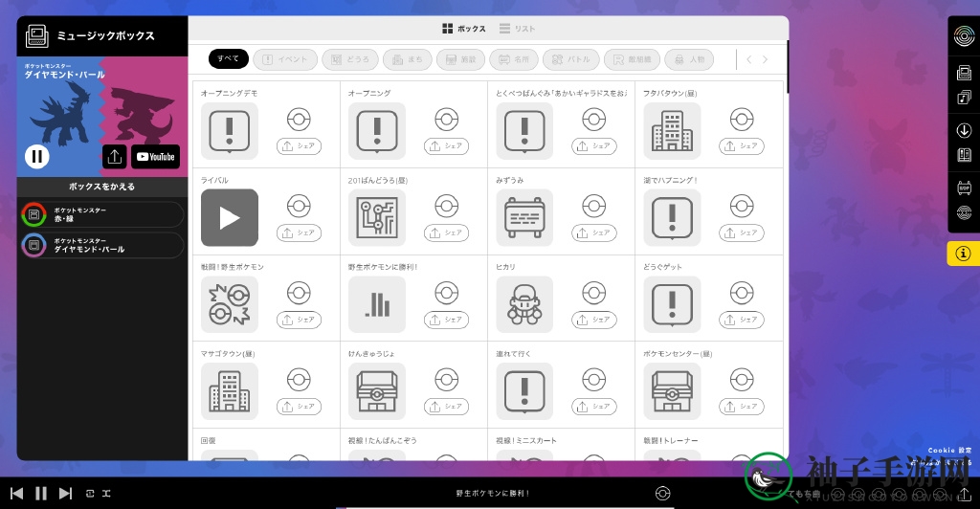980x509 pixels.
Task: Click the top circular disc icon in sidebar
Action: (x=964, y=36)
